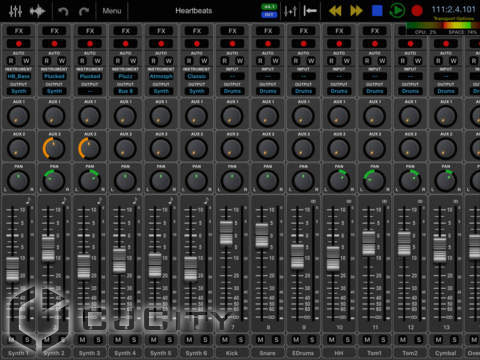Open the Synth output selector on Synth 6
Viewport: 480px width, 360px height.
(x=197, y=91)
